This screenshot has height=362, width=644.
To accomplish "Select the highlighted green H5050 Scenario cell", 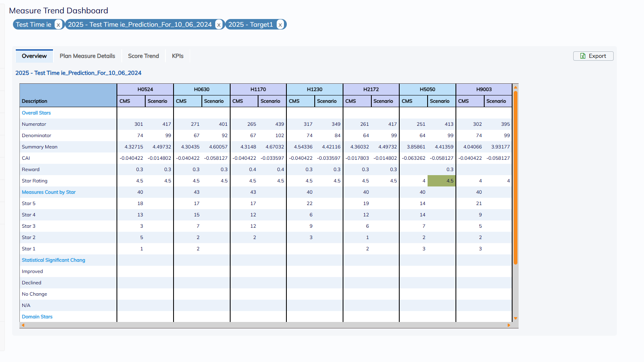I will (441, 181).
